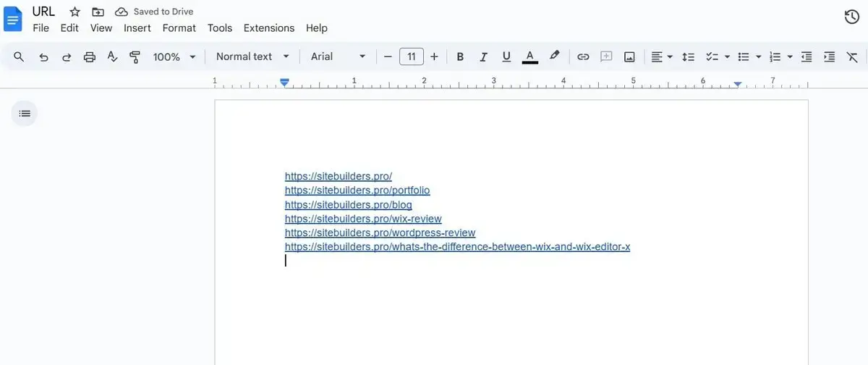
Task: Open line and paragraph spacing
Action: [689, 56]
